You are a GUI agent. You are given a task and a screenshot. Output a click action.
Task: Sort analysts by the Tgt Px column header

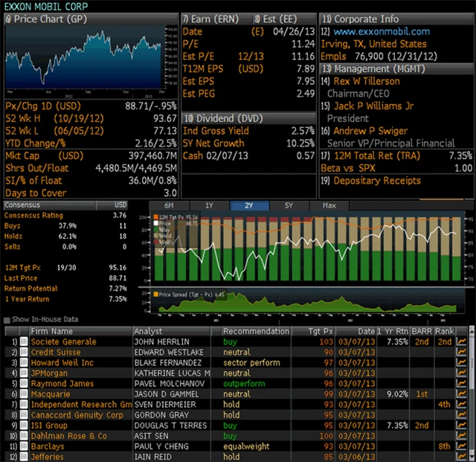(320, 331)
